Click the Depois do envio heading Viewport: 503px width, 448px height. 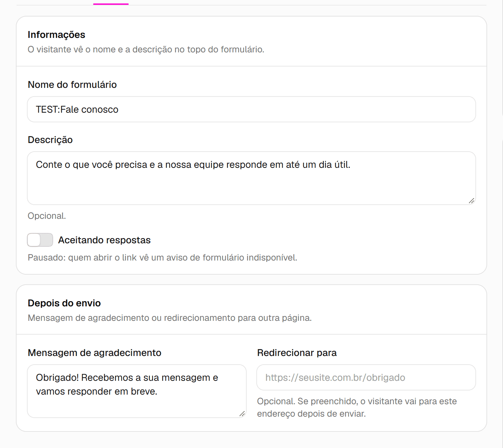tap(64, 303)
